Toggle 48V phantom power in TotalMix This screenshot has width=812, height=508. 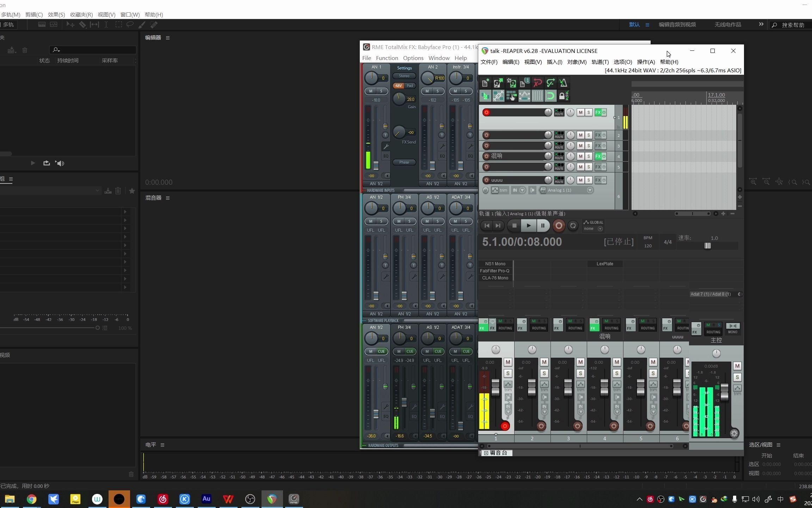click(x=398, y=86)
